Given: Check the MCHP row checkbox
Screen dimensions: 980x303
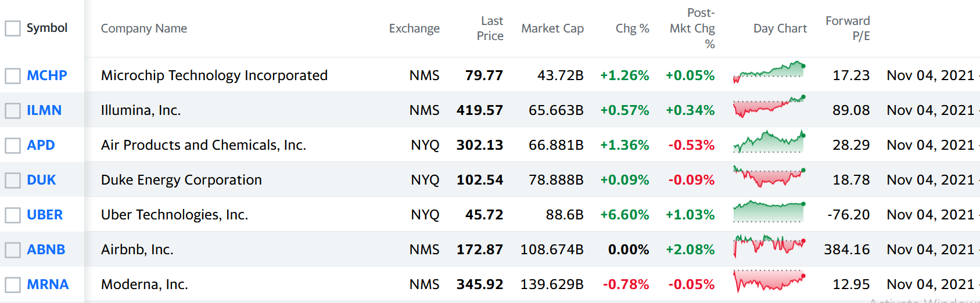Looking at the screenshot, I should click(13, 75).
